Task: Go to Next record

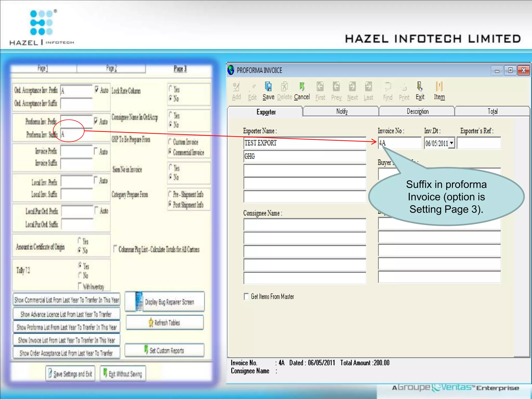Action: click(353, 91)
